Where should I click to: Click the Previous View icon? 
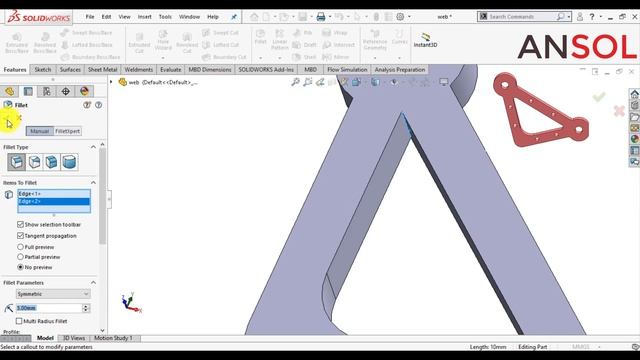click(x=320, y=82)
